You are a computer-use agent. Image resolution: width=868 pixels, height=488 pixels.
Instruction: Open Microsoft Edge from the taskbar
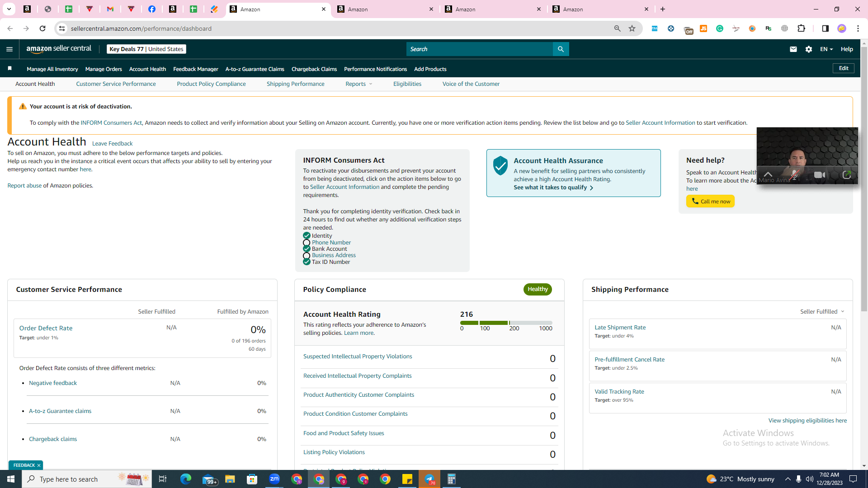coord(186,479)
